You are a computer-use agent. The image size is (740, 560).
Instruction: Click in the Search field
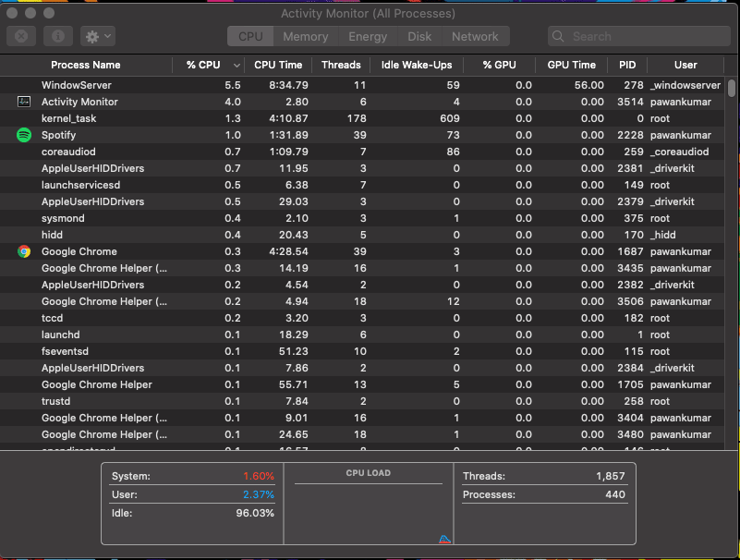pyautogui.click(x=639, y=36)
